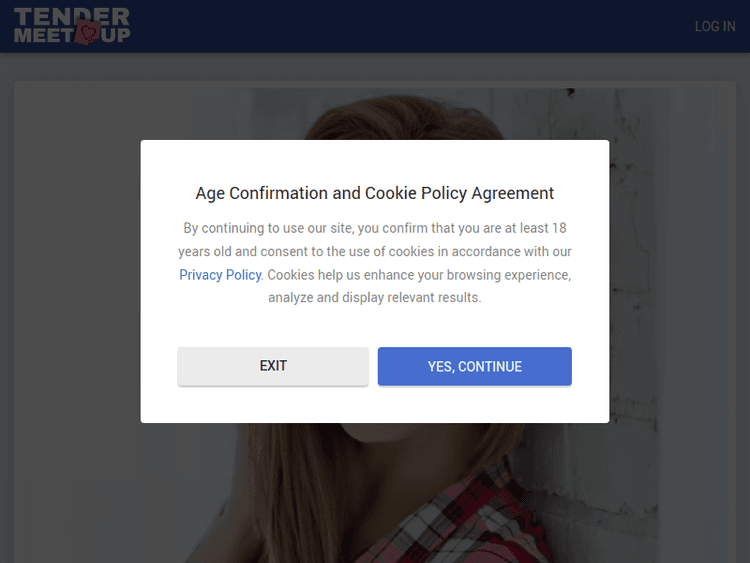The height and width of the screenshot is (563, 750).
Task: Click the heart icon in the logo
Action: tap(89, 34)
